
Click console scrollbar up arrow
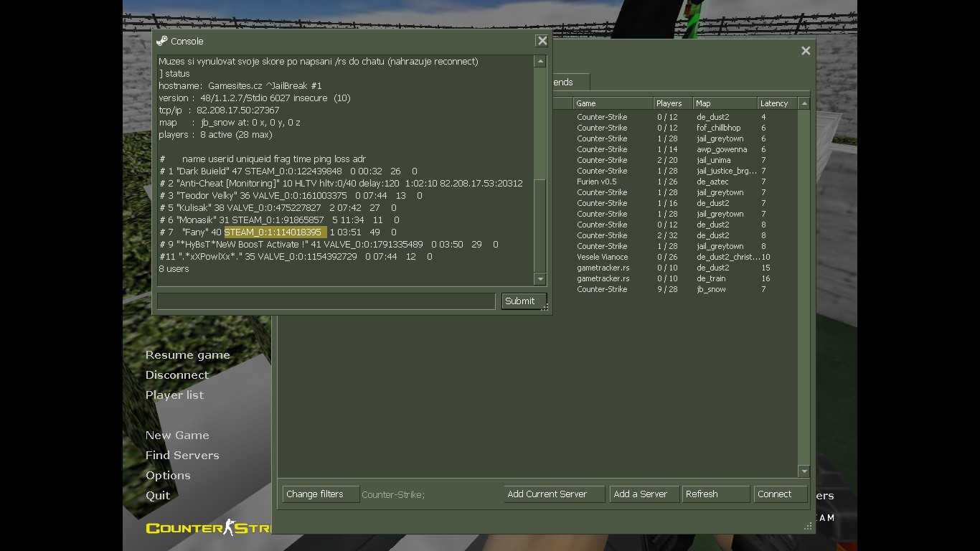pyautogui.click(x=540, y=62)
